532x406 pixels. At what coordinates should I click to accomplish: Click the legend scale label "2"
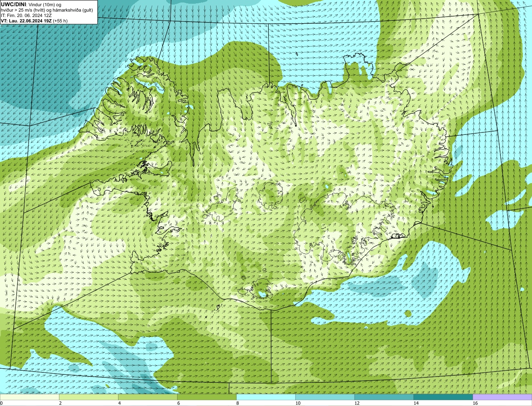[60, 403]
